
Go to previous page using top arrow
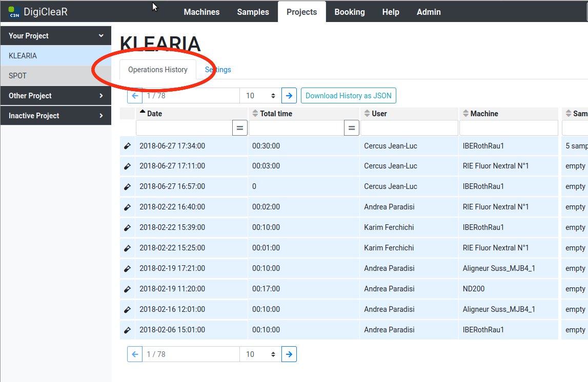pos(135,96)
